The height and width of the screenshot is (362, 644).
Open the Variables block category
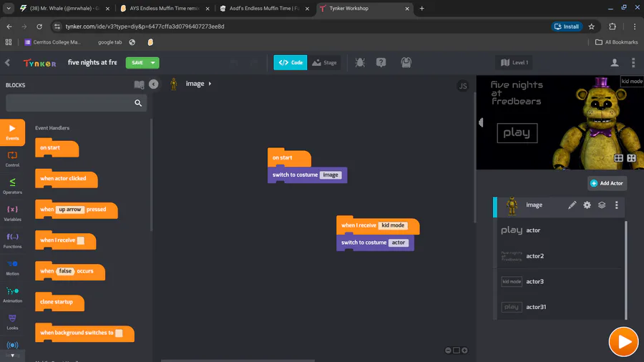tap(12, 213)
